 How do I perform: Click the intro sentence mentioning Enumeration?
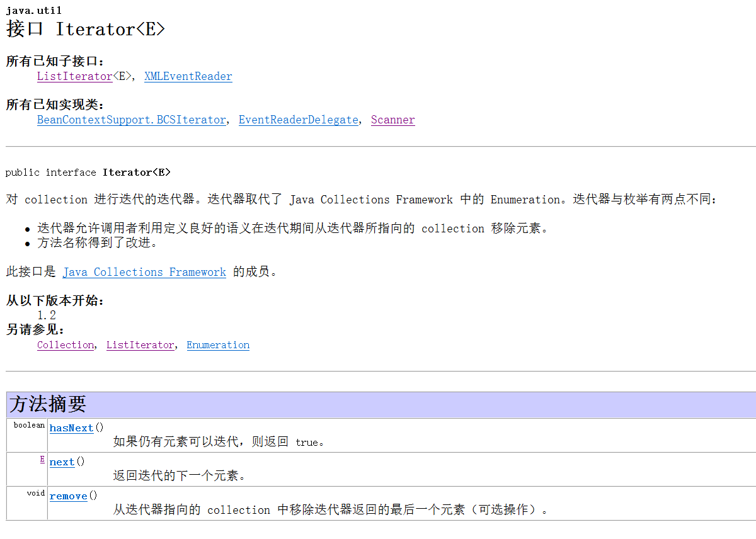click(x=362, y=200)
